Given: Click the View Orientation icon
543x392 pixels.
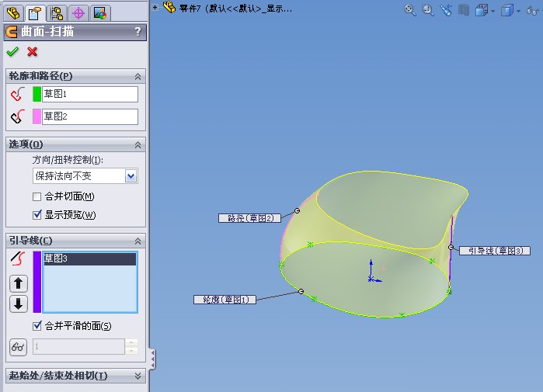Looking at the screenshot, I should tap(482, 10).
